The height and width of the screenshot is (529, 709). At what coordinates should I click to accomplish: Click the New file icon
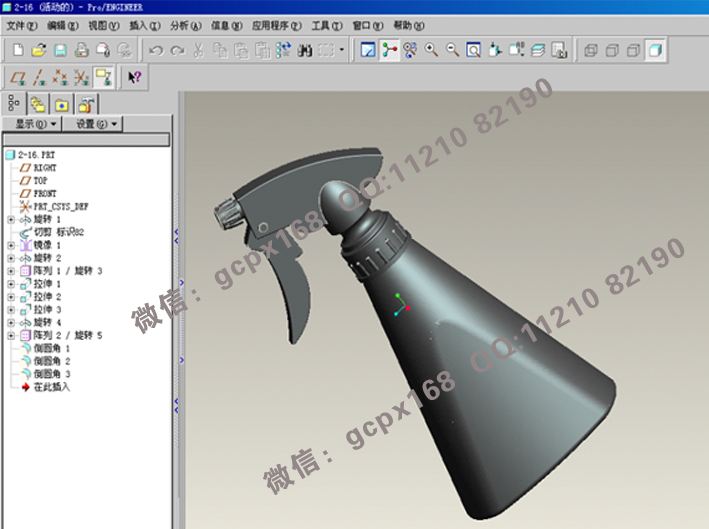click(x=17, y=49)
